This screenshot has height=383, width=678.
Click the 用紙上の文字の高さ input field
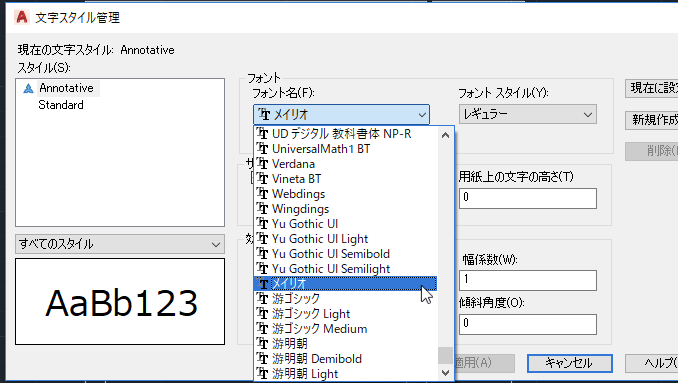[x=528, y=198]
